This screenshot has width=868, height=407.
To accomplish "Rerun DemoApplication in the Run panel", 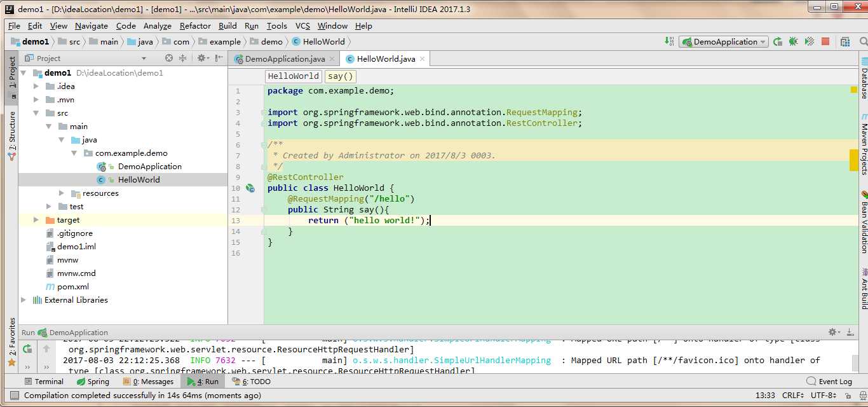I will [27, 348].
